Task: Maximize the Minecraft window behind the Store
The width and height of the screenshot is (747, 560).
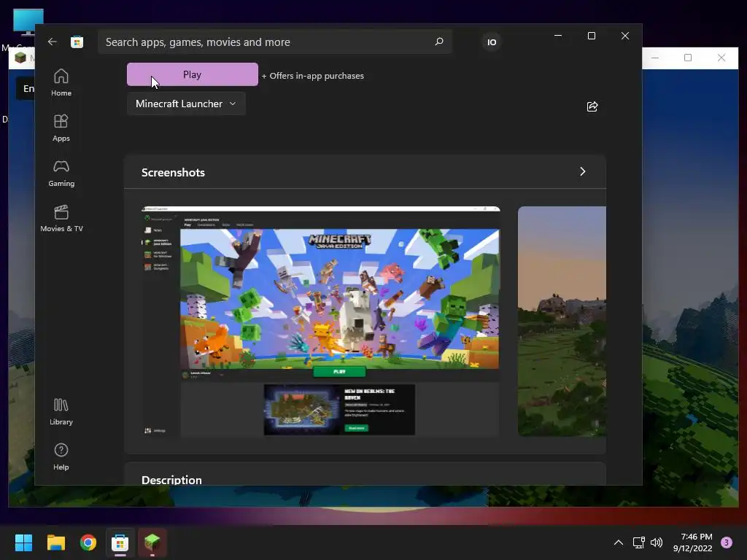Action: [x=688, y=58]
